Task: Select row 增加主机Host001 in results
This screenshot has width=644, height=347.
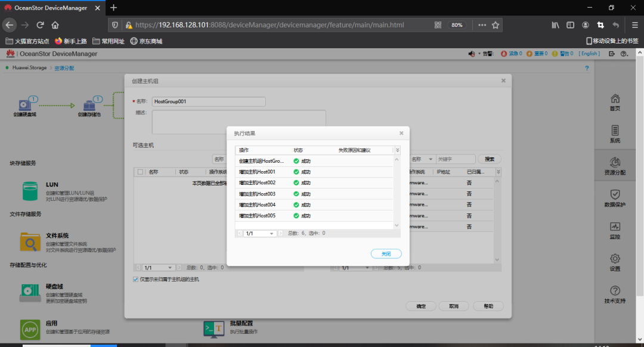Action: click(x=314, y=172)
